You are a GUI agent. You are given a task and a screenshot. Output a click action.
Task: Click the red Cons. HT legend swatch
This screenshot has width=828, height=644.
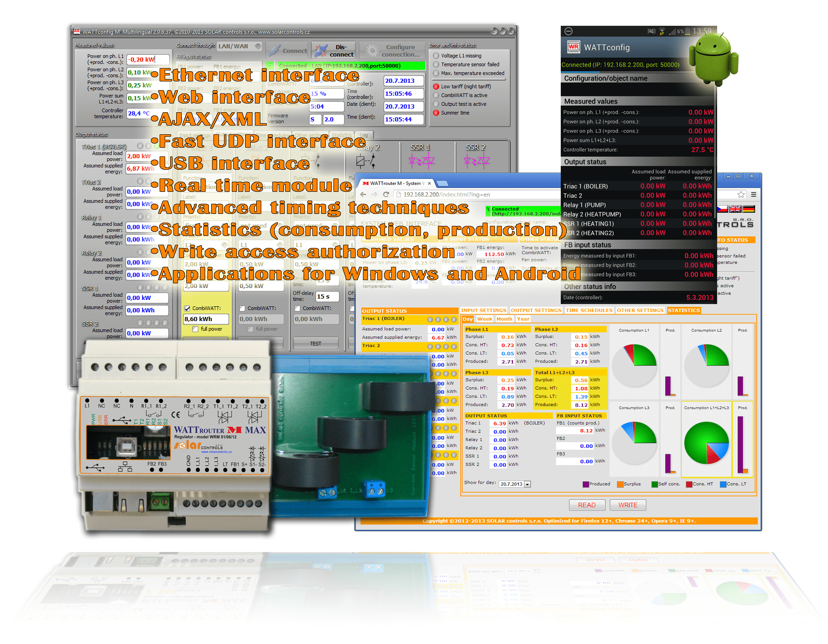click(x=689, y=484)
